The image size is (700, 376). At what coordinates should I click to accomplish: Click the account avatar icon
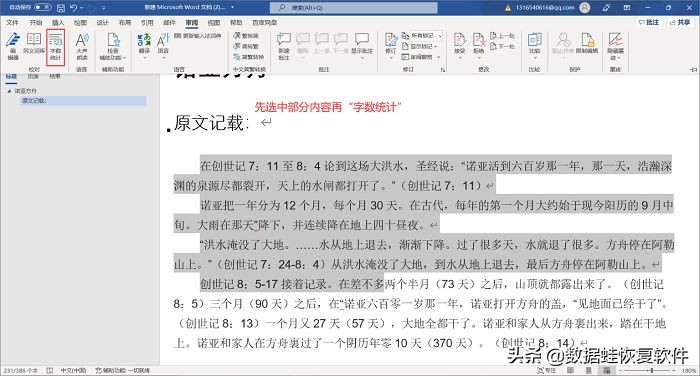coord(584,8)
